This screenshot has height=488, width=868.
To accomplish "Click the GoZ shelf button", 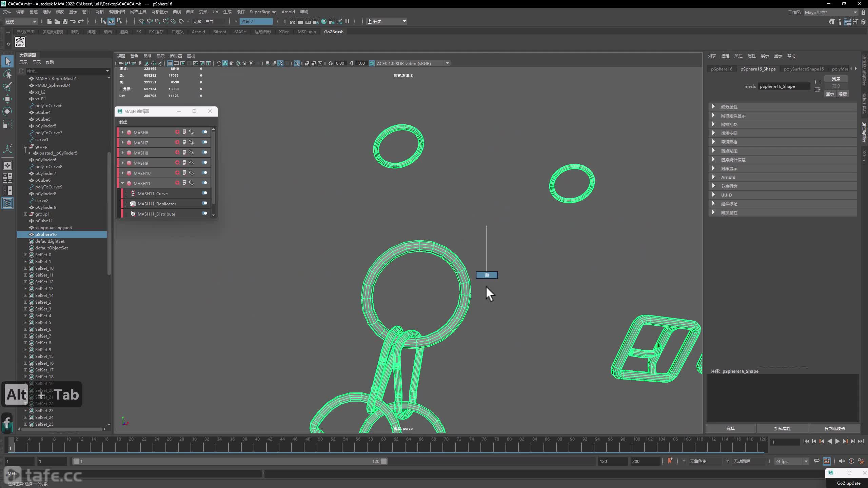I will (20, 42).
